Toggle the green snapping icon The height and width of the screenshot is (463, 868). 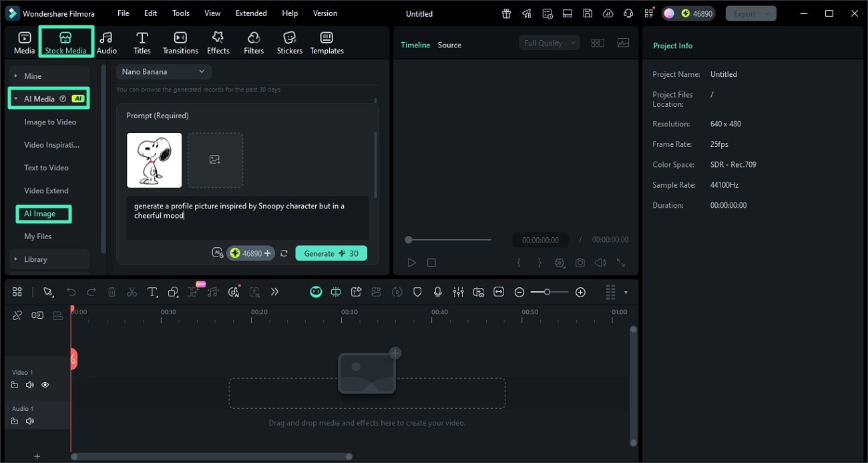(x=336, y=292)
